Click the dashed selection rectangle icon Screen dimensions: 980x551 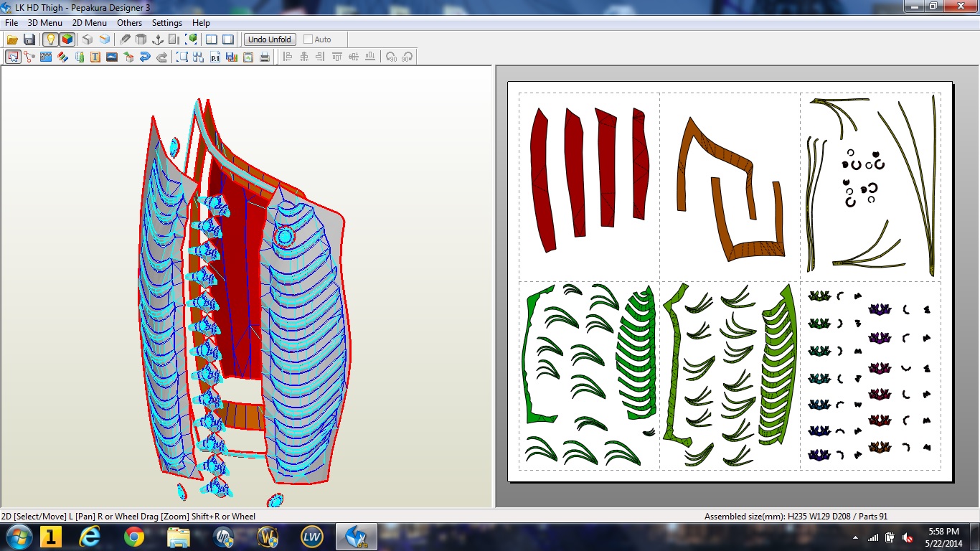182,57
